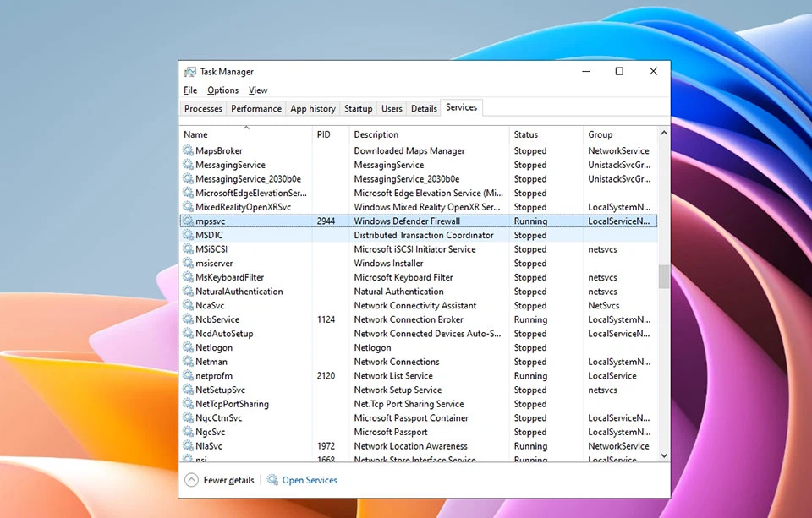The height and width of the screenshot is (518, 812).
Task: Click the gear icon beside MapsBroker
Action: coord(188,150)
